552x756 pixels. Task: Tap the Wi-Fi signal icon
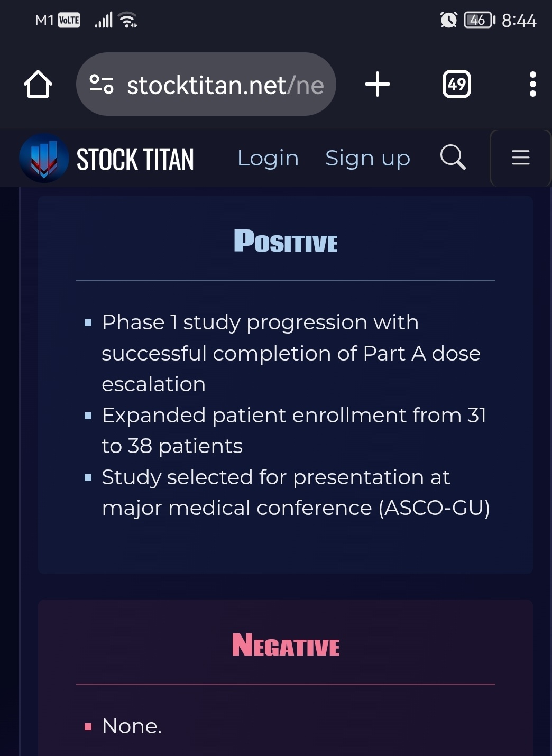[128, 20]
